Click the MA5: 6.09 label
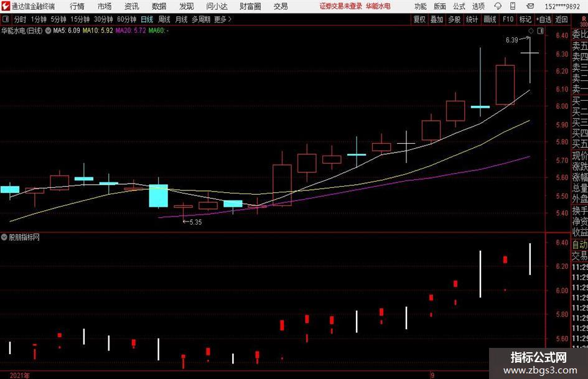This screenshot has height=379, width=588. 67,30
